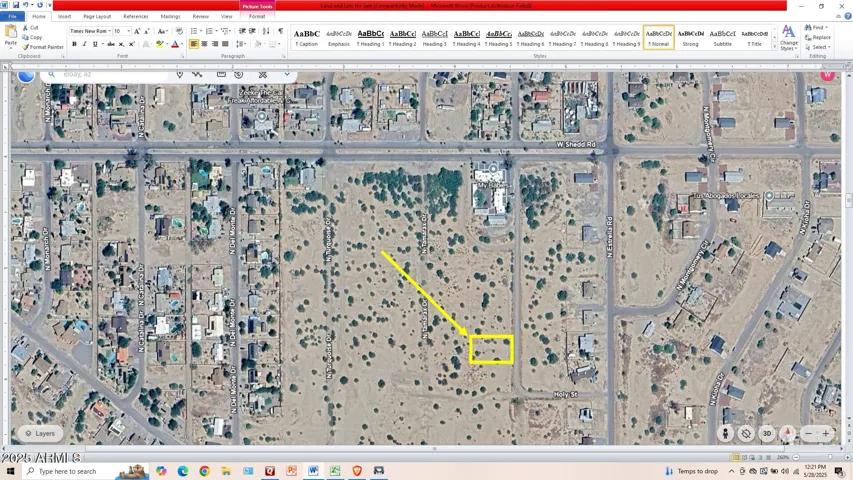Apply the Strong style
This screenshot has height=480, width=853.
pyautogui.click(x=690, y=38)
